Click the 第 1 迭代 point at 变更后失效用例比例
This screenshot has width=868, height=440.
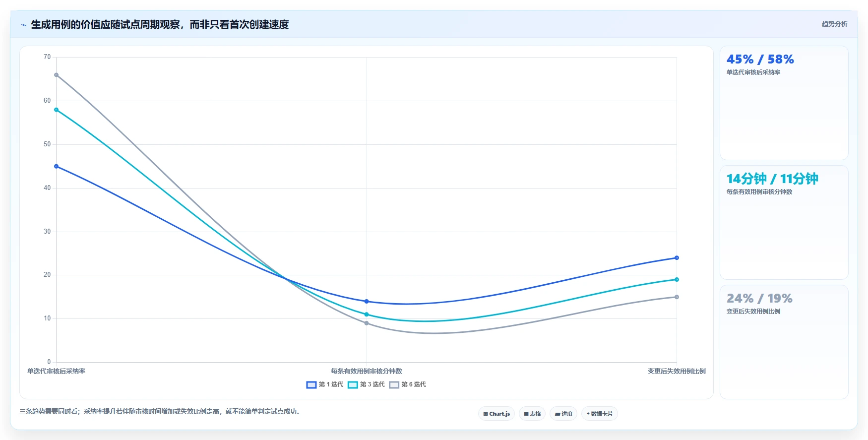point(677,258)
